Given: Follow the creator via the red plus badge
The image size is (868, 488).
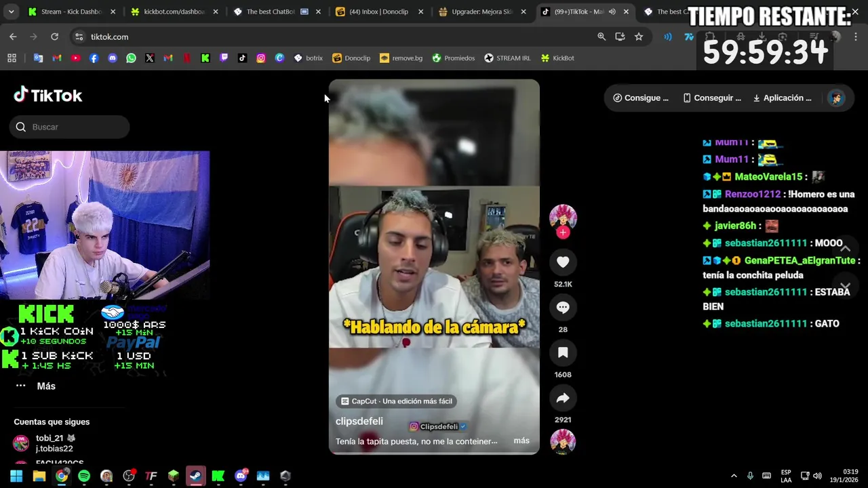Looking at the screenshot, I should [563, 232].
